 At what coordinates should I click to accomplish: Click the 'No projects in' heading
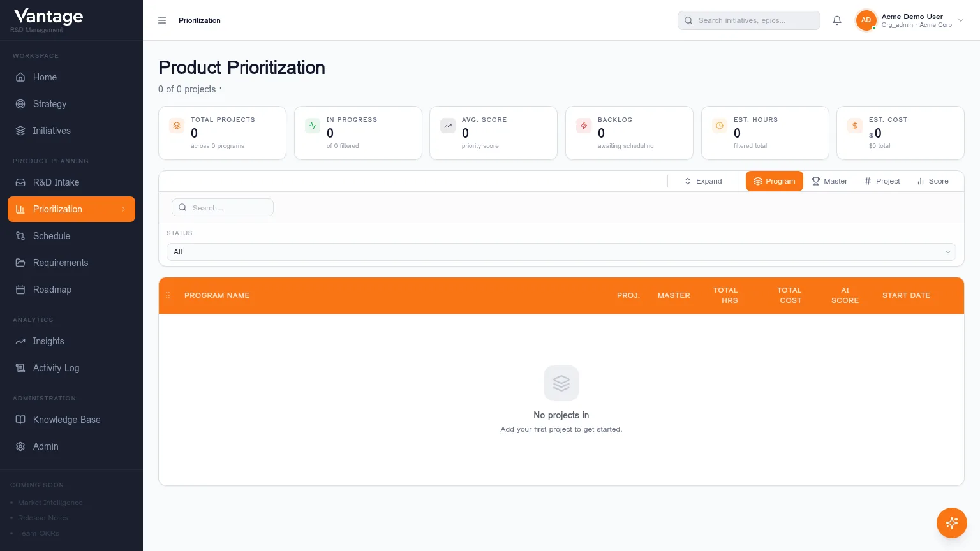click(x=561, y=415)
